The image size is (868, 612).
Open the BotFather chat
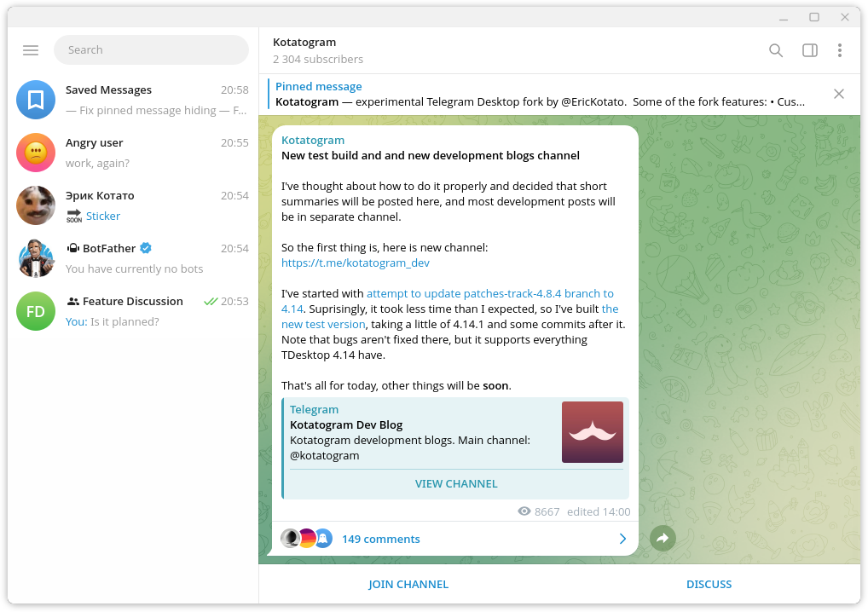point(136,258)
